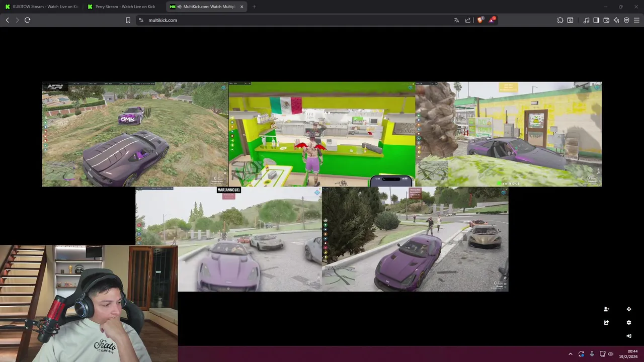This screenshot has height=362, width=644.
Task: Switch to the KUKITOW Stream tab
Action: 41,7
